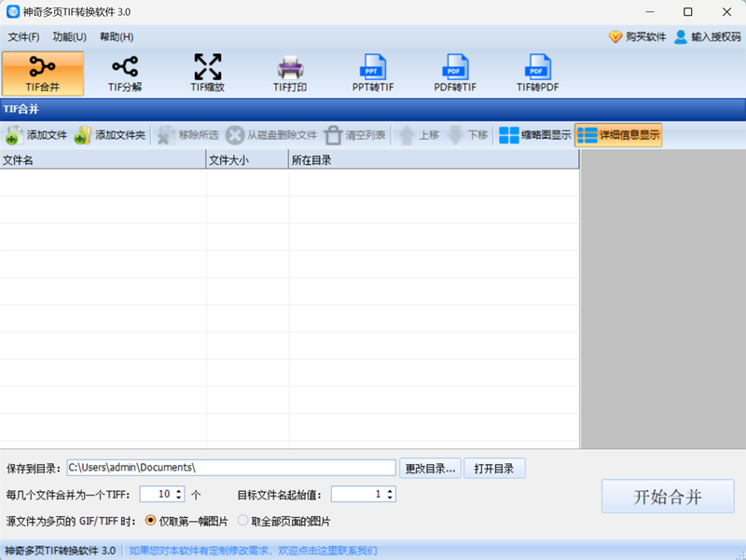Image resolution: width=746 pixels, height=560 pixels.
Task: Open the TIF分解 split tool
Action: [x=125, y=74]
